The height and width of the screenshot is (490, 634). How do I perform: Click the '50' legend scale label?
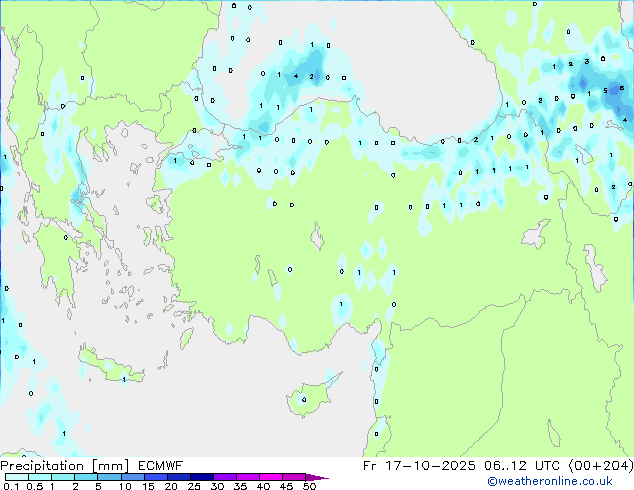(309, 486)
